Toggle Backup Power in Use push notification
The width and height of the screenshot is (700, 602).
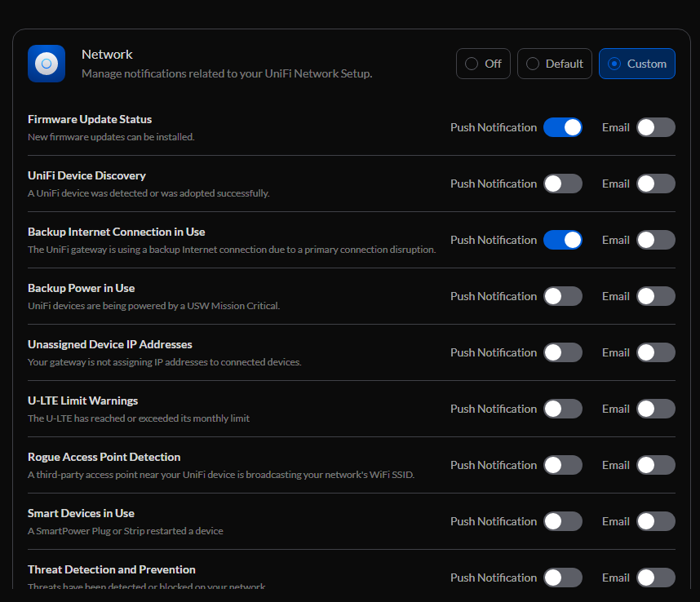pos(563,296)
